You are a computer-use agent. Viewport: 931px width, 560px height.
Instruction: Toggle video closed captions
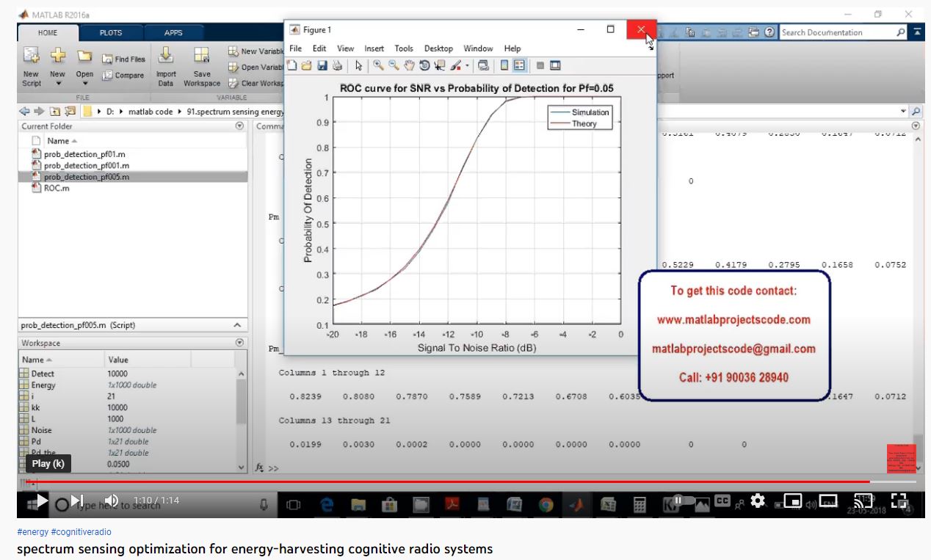[722, 501]
